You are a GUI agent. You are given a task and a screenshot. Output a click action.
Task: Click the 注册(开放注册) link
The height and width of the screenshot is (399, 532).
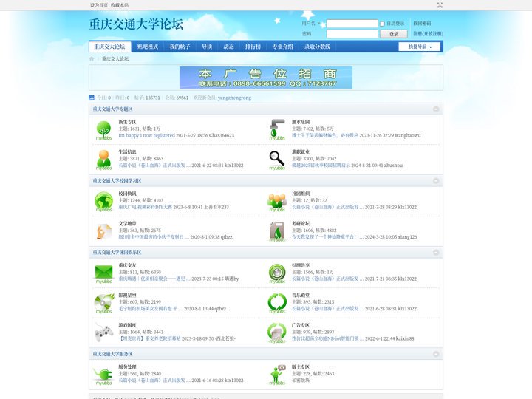(x=428, y=33)
